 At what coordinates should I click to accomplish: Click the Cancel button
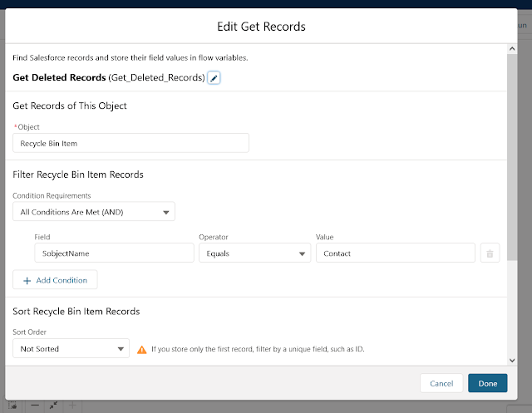coord(441,383)
